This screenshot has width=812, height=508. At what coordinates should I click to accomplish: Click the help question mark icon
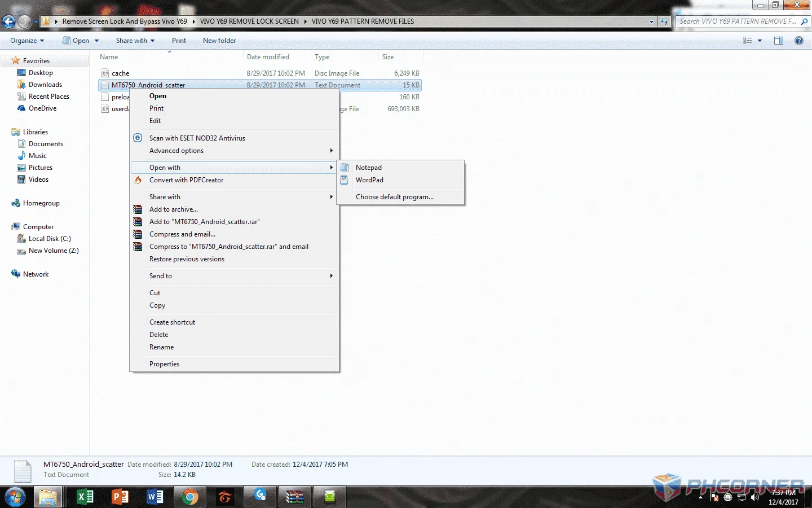tap(798, 41)
